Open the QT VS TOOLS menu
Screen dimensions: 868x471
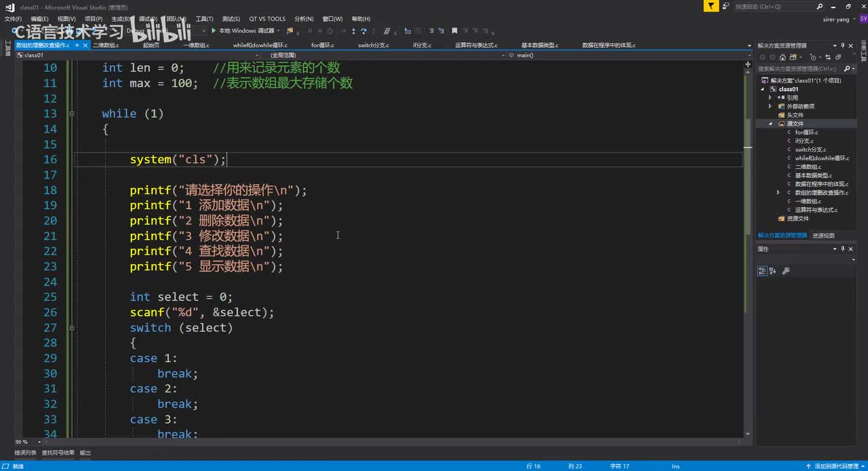coord(267,19)
